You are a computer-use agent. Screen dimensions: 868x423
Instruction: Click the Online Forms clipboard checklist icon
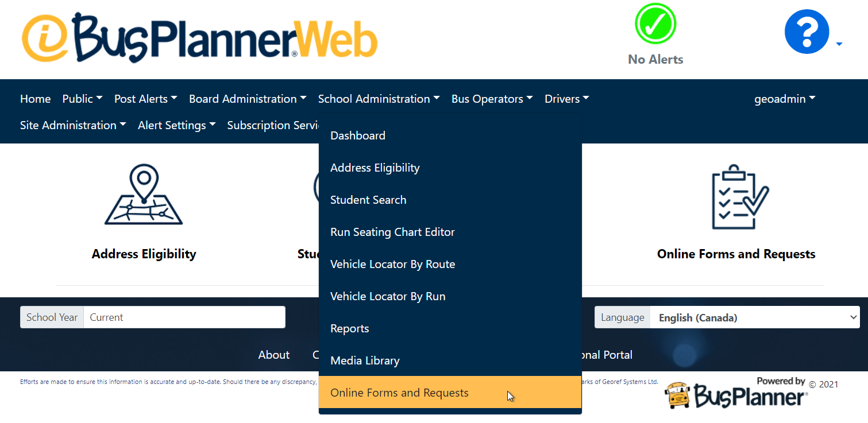pos(736,197)
